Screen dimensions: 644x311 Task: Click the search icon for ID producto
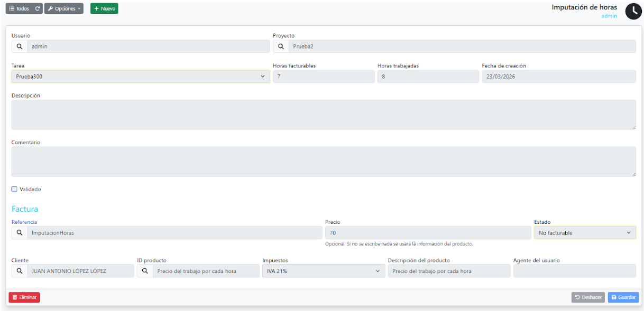tap(145, 271)
